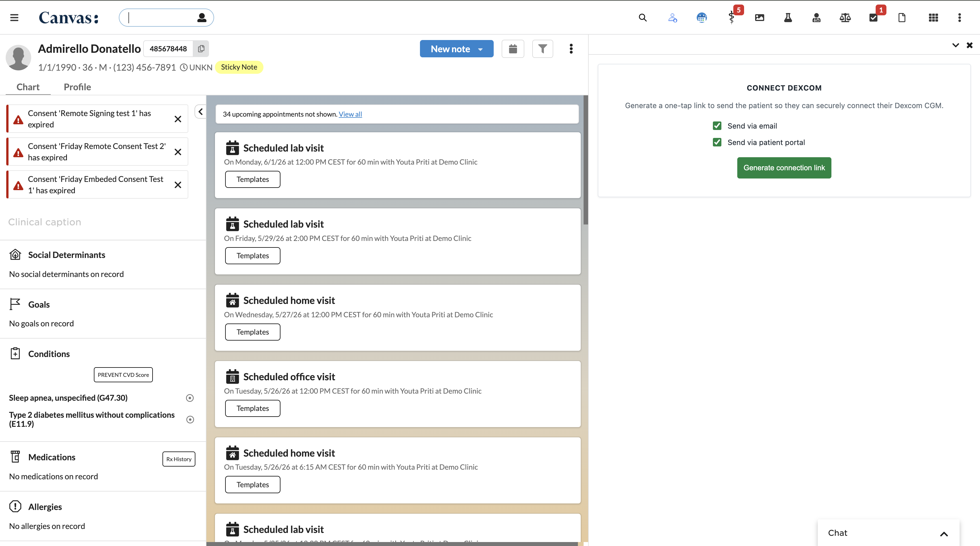The width and height of the screenshot is (980, 546).
Task: Expand the Chat panel
Action: pyautogui.click(x=888, y=533)
